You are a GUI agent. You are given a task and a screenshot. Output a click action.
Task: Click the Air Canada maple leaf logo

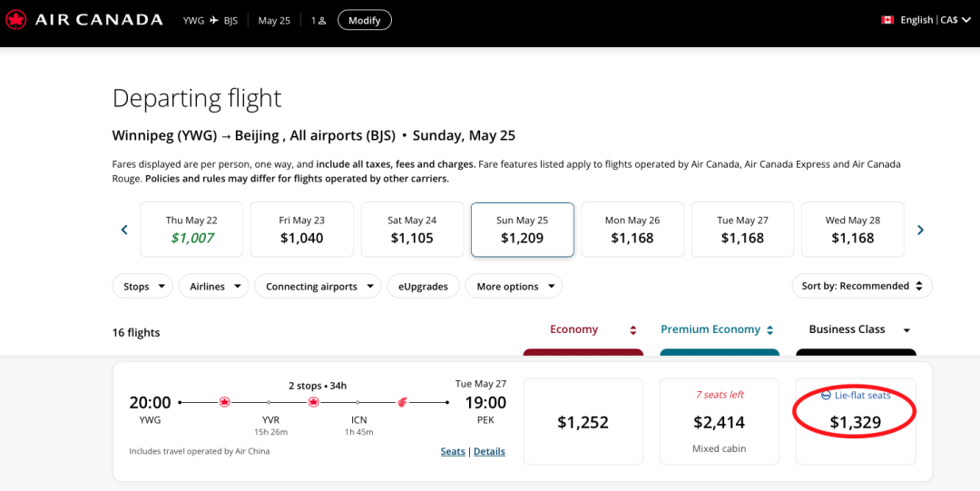[x=15, y=20]
